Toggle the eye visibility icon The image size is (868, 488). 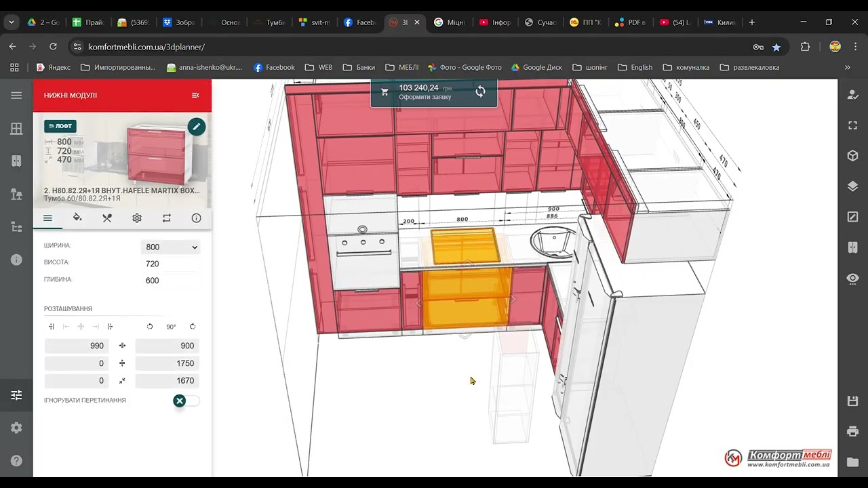pos(853,279)
